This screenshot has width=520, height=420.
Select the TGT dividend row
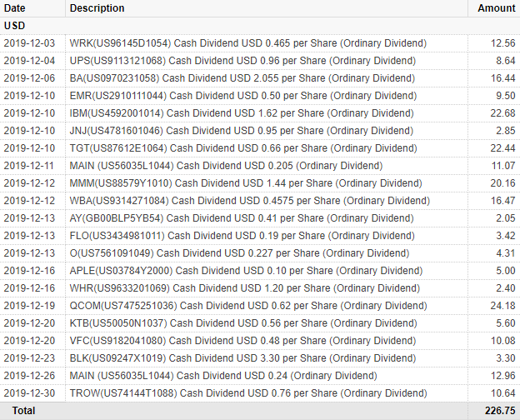(260, 148)
